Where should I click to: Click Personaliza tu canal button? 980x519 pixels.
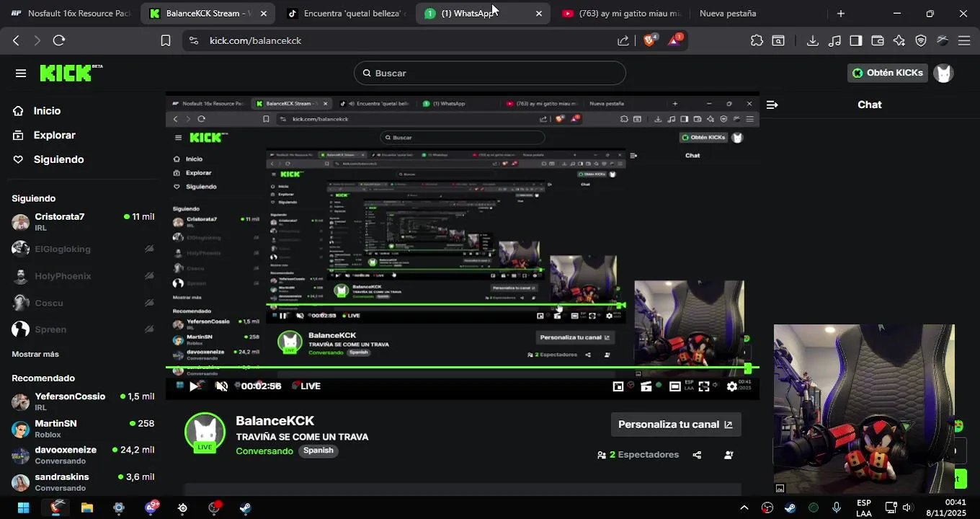coord(675,425)
